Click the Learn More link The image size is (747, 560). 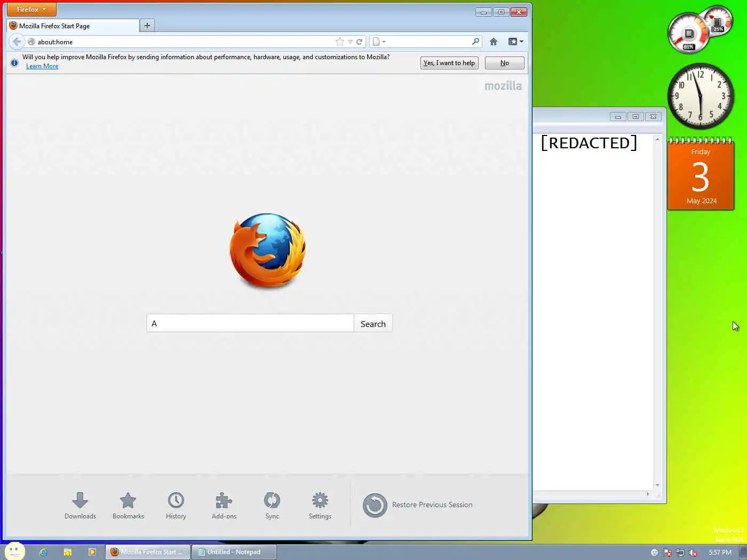(42, 66)
